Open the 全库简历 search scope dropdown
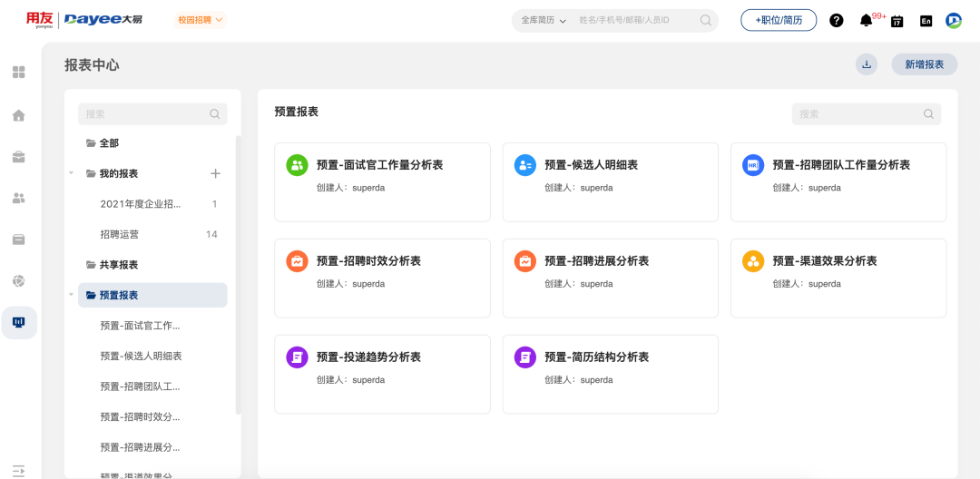 pos(544,21)
